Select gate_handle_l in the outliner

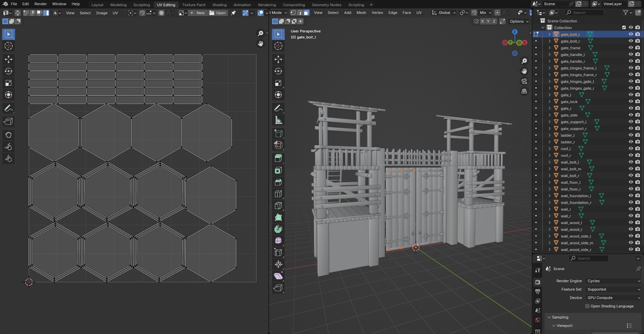573,54
